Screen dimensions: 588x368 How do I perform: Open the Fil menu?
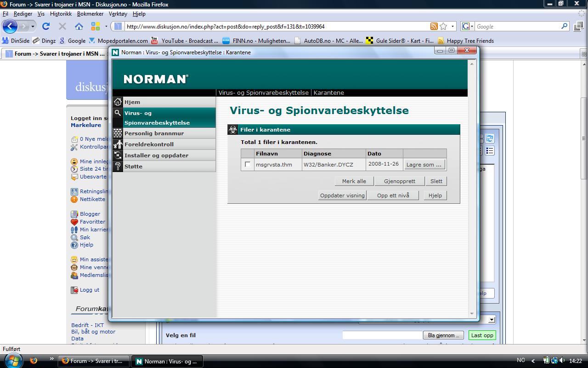(6, 14)
